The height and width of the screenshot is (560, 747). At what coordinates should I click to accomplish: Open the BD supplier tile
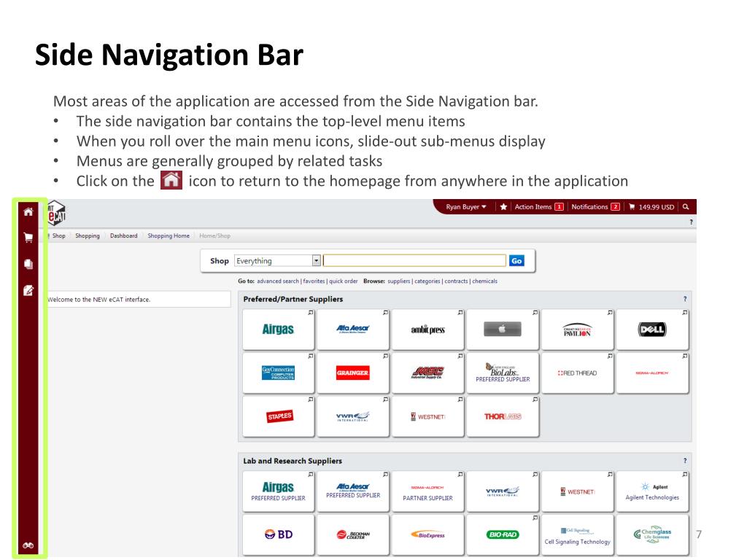(278, 534)
